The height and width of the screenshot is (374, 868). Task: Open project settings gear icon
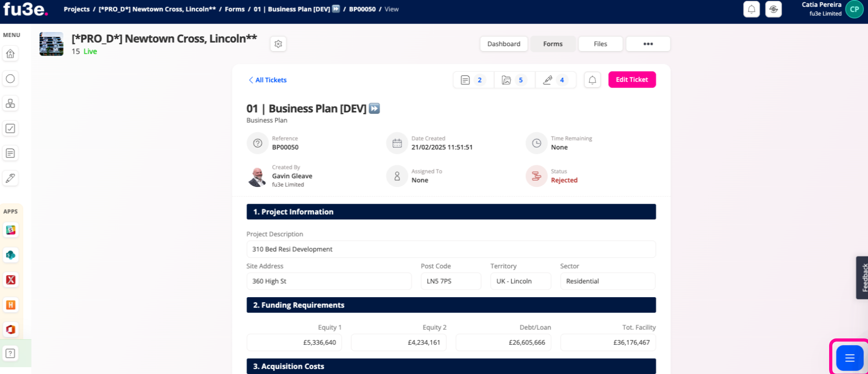pyautogui.click(x=278, y=44)
